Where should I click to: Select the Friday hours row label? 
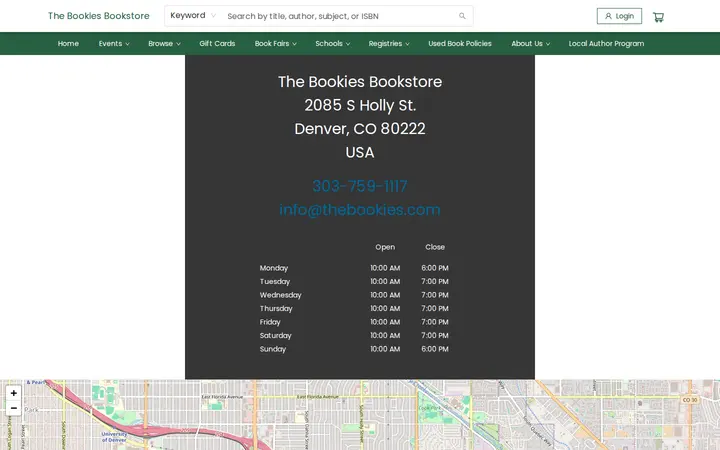click(270, 322)
